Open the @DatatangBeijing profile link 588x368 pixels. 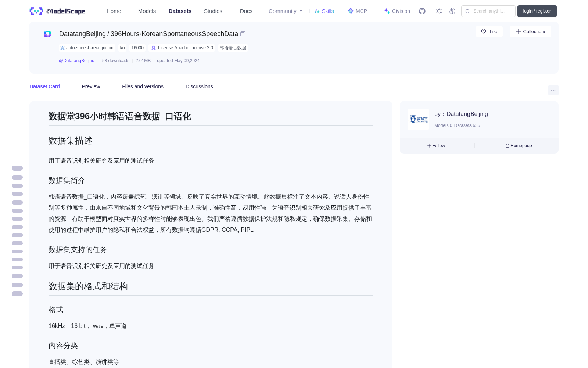pyautogui.click(x=76, y=61)
